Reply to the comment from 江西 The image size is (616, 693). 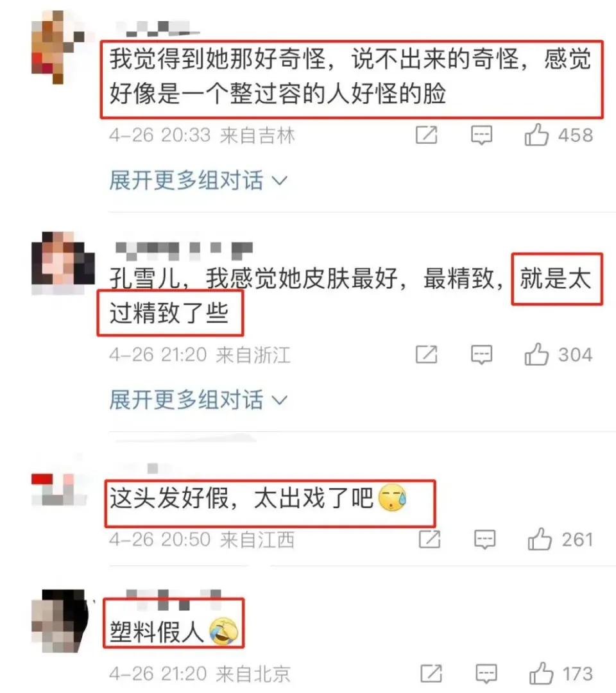[x=484, y=539]
